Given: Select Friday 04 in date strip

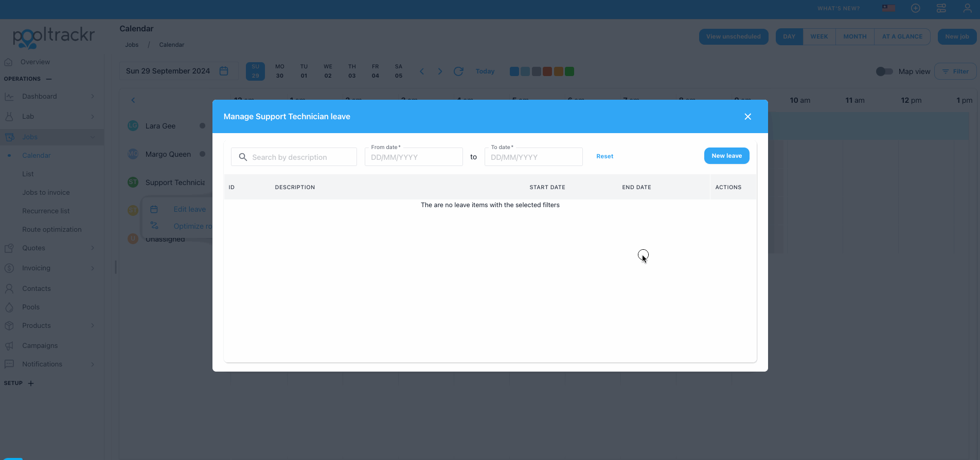Looking at the screenshot, I should [375, 71].
